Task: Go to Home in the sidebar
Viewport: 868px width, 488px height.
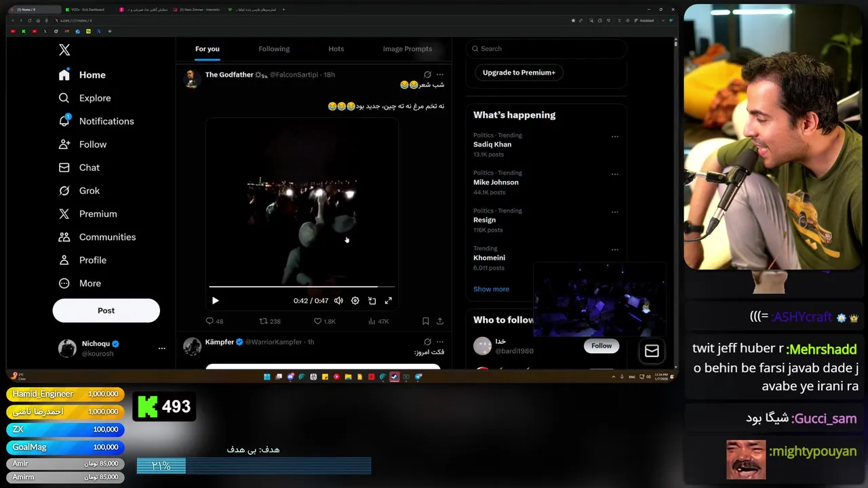Action: pyautogui.click(x=82, y=75)
